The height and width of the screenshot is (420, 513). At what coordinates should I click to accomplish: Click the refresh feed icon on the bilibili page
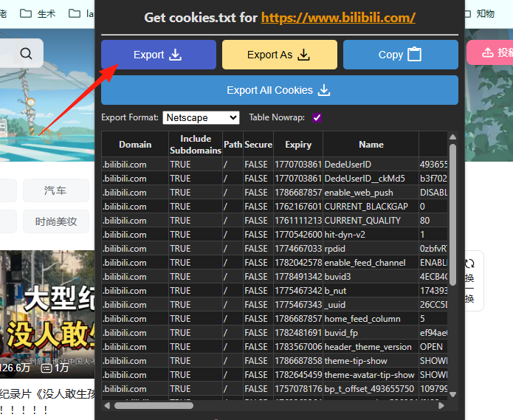point(469,264)
